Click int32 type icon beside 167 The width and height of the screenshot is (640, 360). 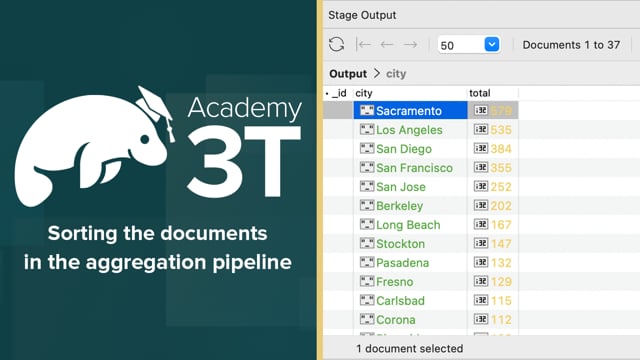(480, 224)
